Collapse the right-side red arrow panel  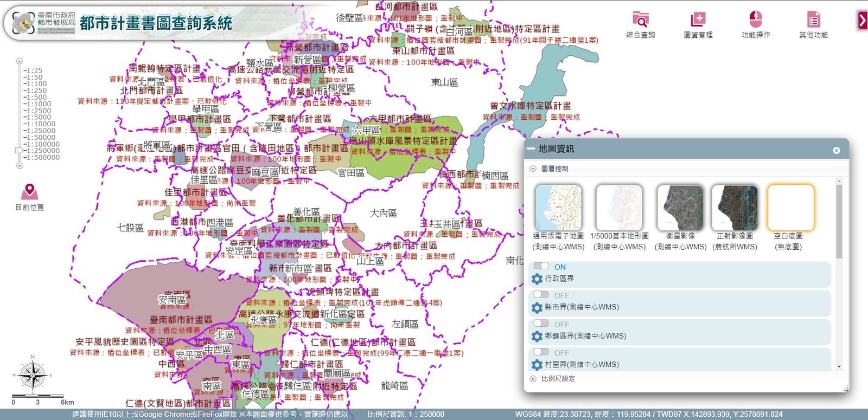click(862, 20)
